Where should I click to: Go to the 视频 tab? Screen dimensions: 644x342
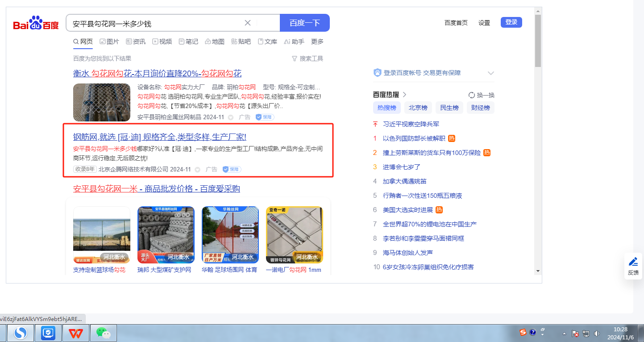(x=162, y=42)
